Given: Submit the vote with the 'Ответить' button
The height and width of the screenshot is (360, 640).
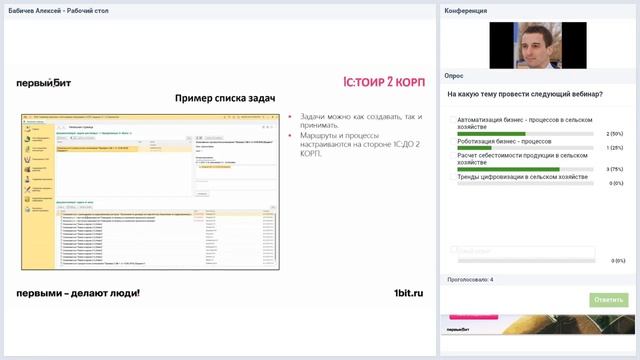Looking at the screenshot, I should (609, 300).
